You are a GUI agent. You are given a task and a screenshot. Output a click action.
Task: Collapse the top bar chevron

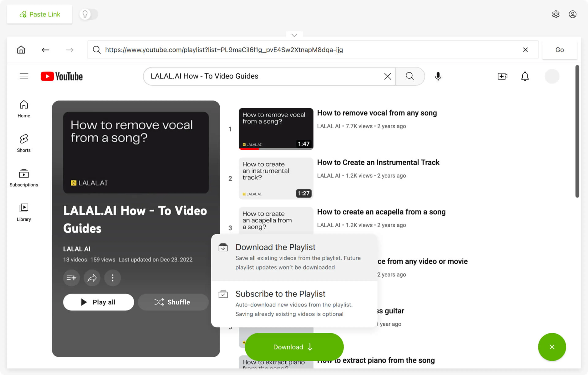coord(294,35)
